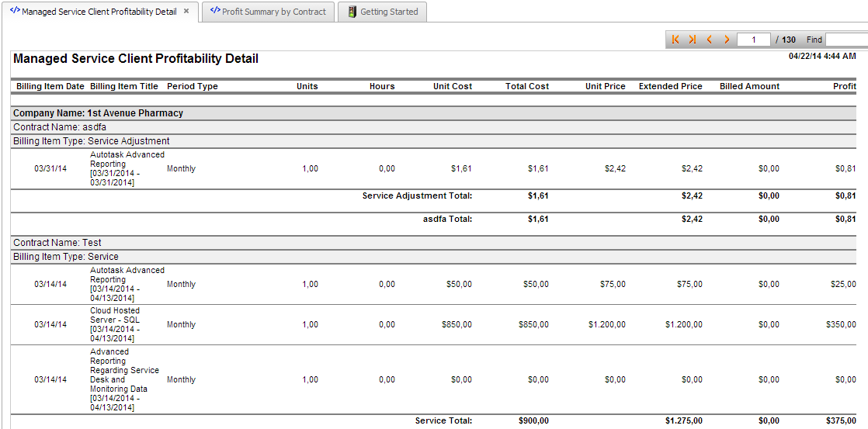
Task: Advance to next report page
Action: point(727,40)
